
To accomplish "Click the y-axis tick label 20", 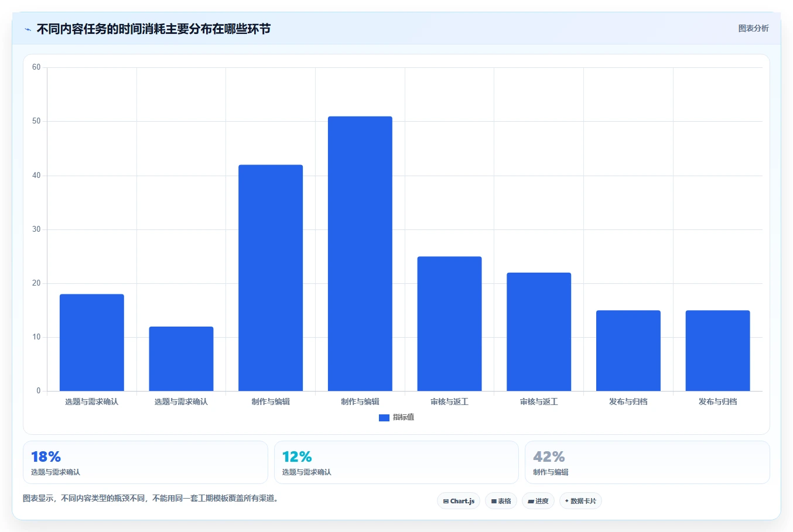I will click(x=36, y=283).
